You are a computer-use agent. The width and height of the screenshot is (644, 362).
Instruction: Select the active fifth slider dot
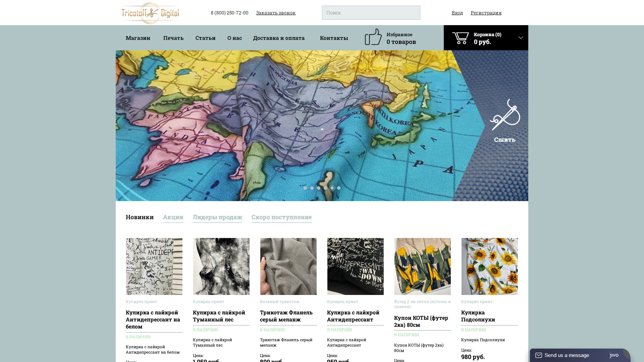[x=332, y=188]
